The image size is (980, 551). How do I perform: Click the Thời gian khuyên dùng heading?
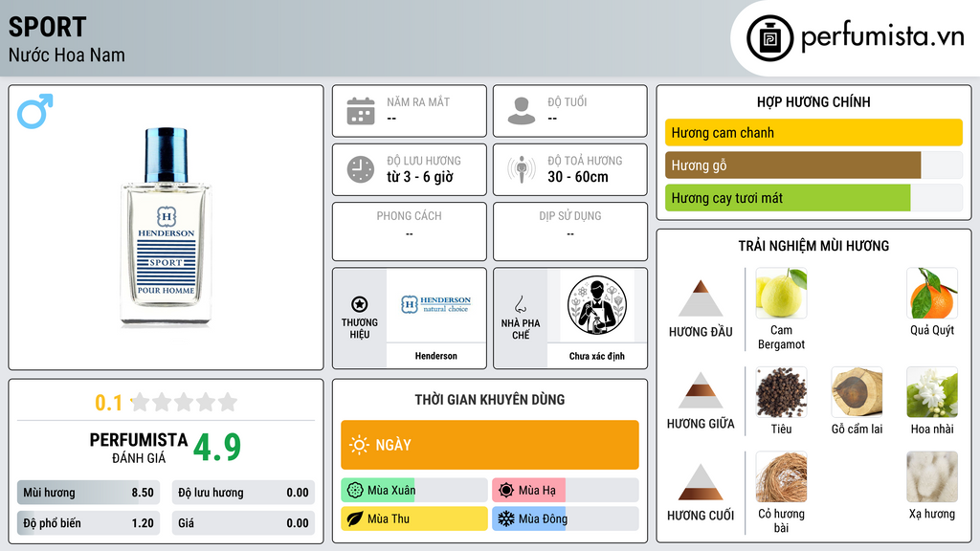[x=490, y=400]
